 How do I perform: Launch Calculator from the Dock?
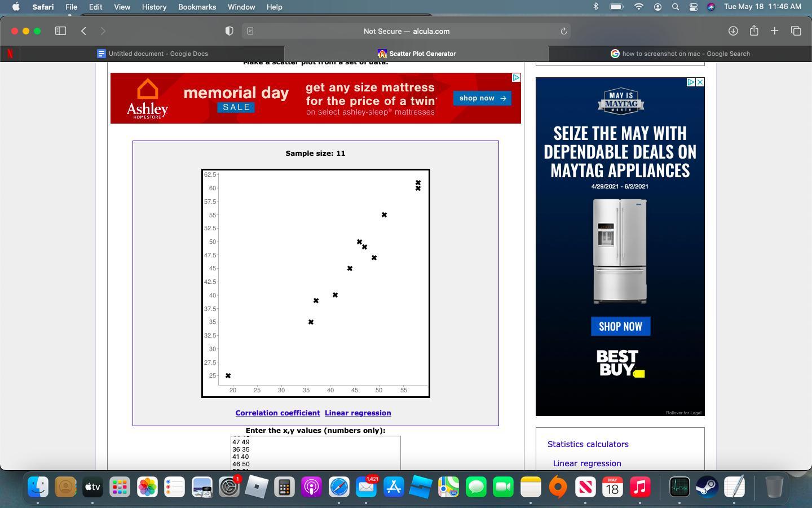284,487
